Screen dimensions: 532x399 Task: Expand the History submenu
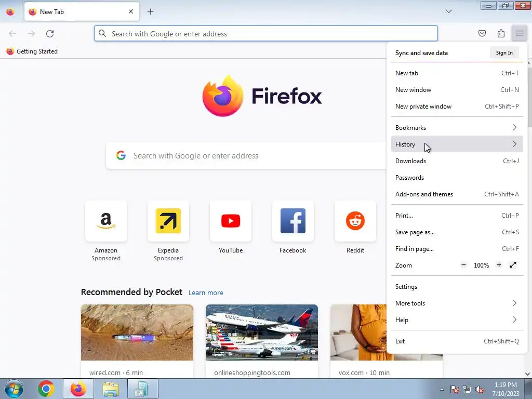pyautogui.click(x=457, y=144)
